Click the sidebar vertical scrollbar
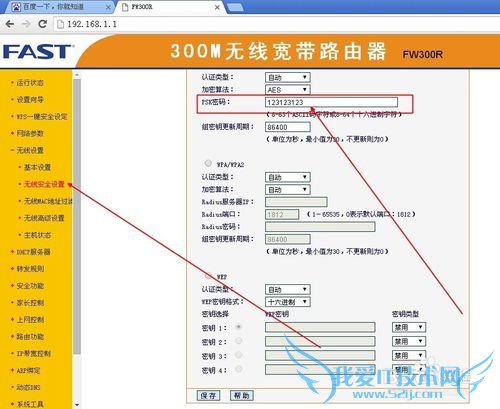Viewport: 500px width, 409px height. (77, 217)
